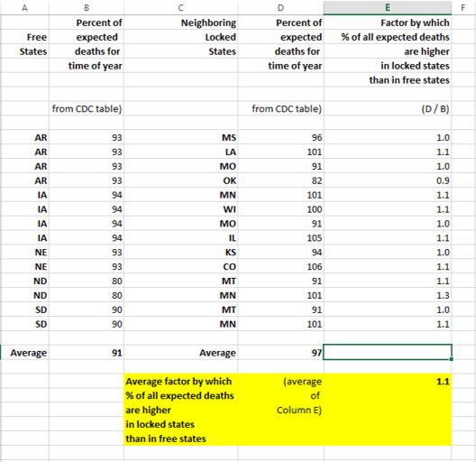Click 'from CDC table)' in column D
476x462 pixels.
[280, 108]
